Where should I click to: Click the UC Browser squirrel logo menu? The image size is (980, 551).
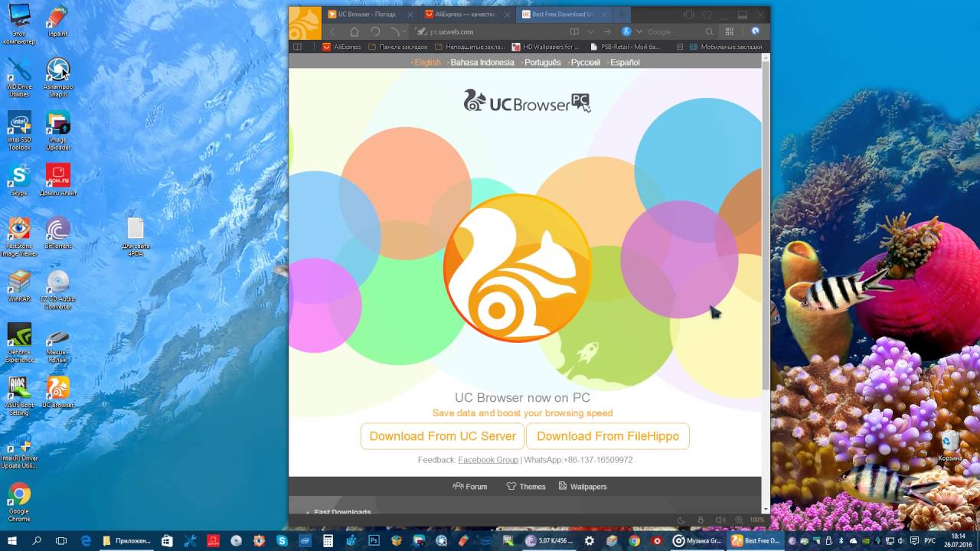tap(305, 23)
